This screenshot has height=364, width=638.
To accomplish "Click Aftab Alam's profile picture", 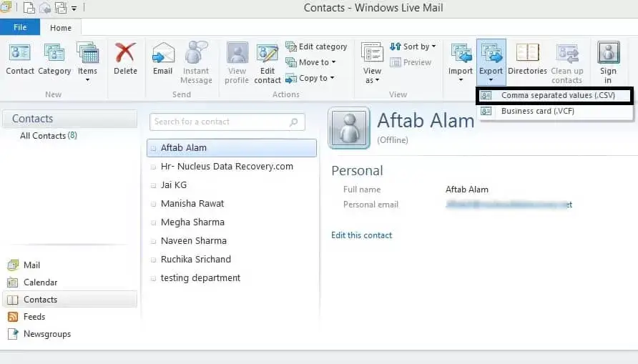I will pos(349,128).
